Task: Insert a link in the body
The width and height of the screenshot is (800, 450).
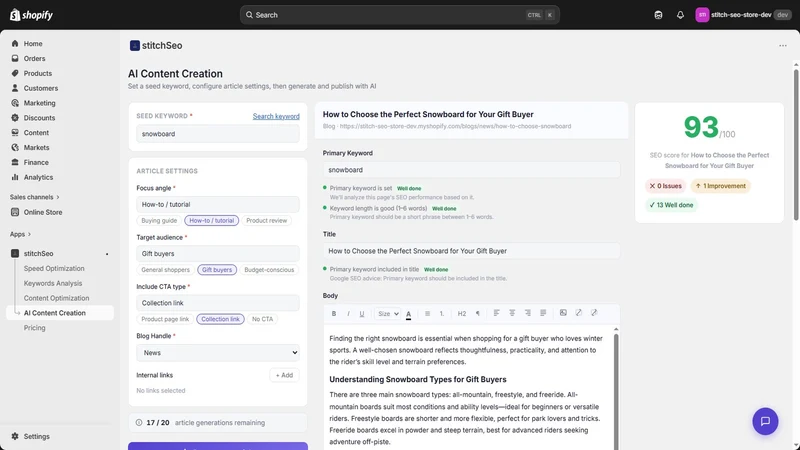Action: point(579,313)
